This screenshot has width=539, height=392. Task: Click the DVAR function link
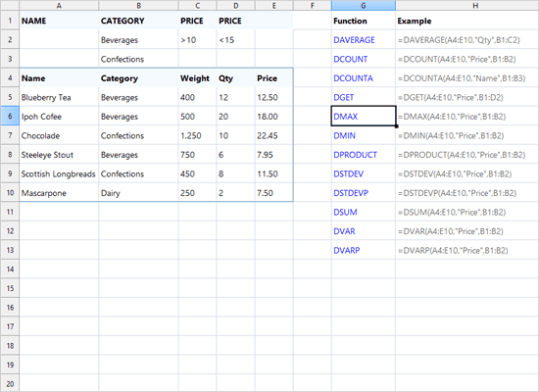[344, 231]
